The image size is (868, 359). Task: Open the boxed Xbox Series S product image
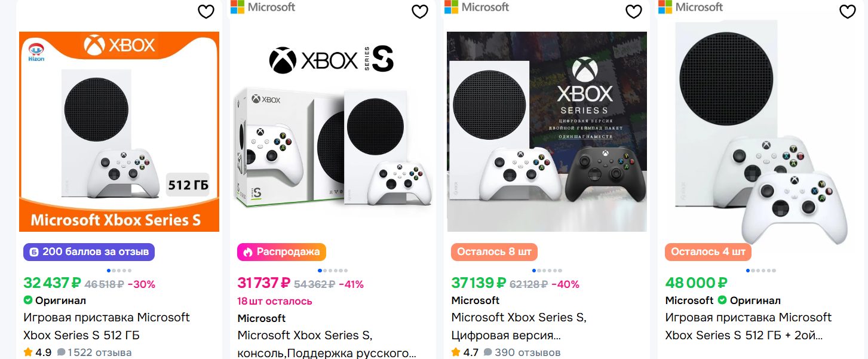point(333,131)
